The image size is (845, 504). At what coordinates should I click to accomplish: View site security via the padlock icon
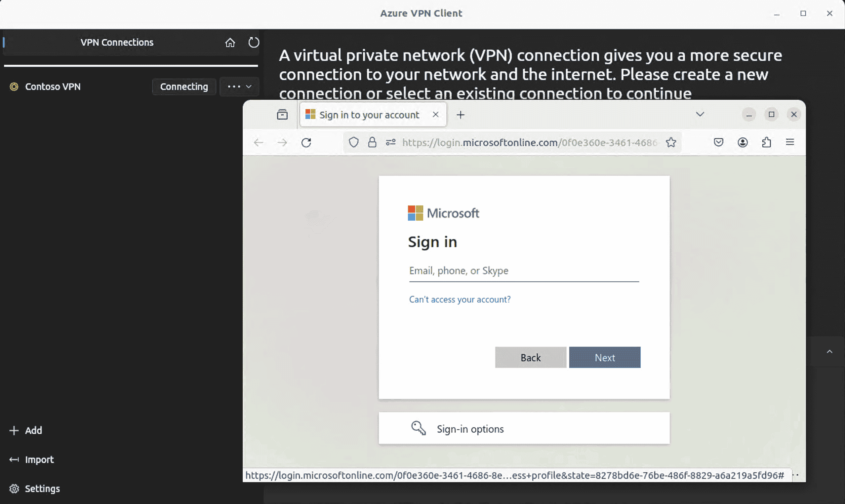coord(372,142)
